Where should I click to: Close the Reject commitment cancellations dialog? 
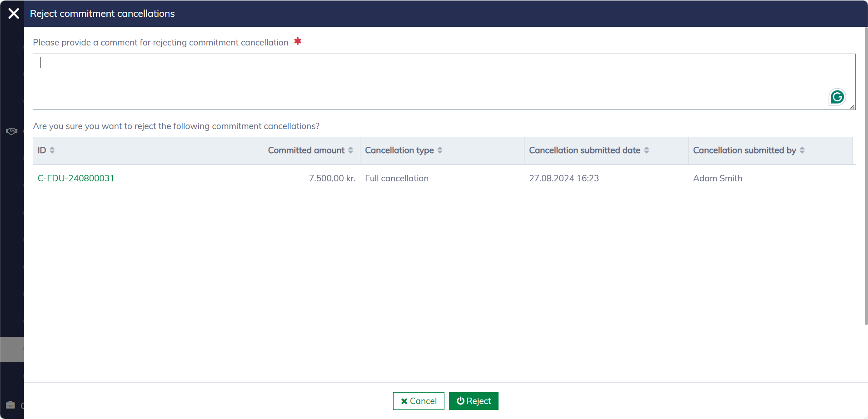coord(14,14)
